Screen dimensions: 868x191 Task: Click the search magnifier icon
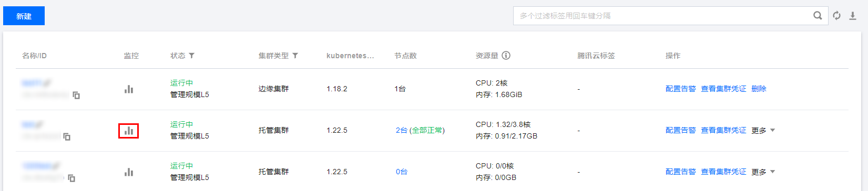(818, 16)
